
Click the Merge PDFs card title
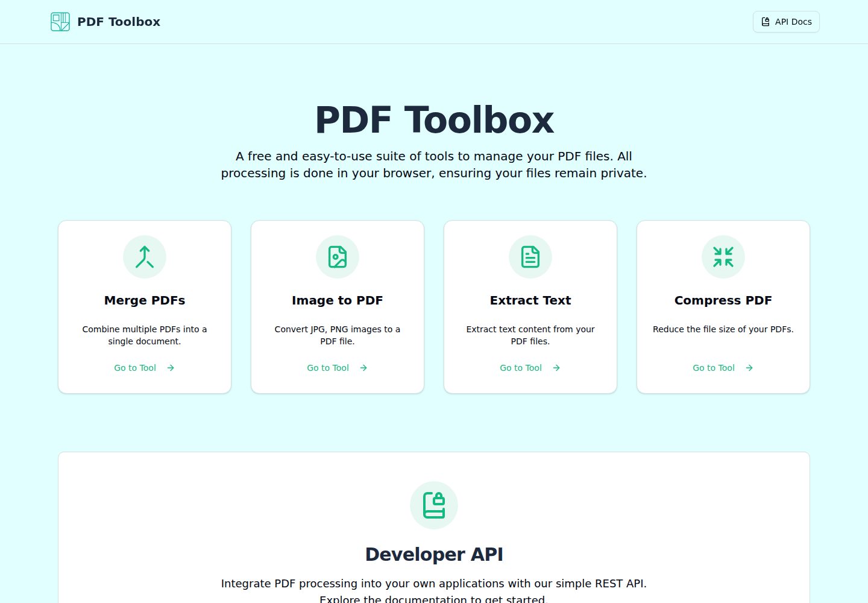tap(145, 300)
